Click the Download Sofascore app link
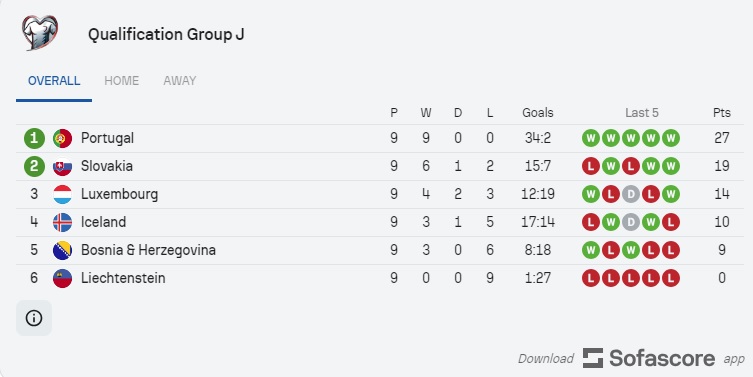This screenshot has width=753, height=377. pos(632,358)
